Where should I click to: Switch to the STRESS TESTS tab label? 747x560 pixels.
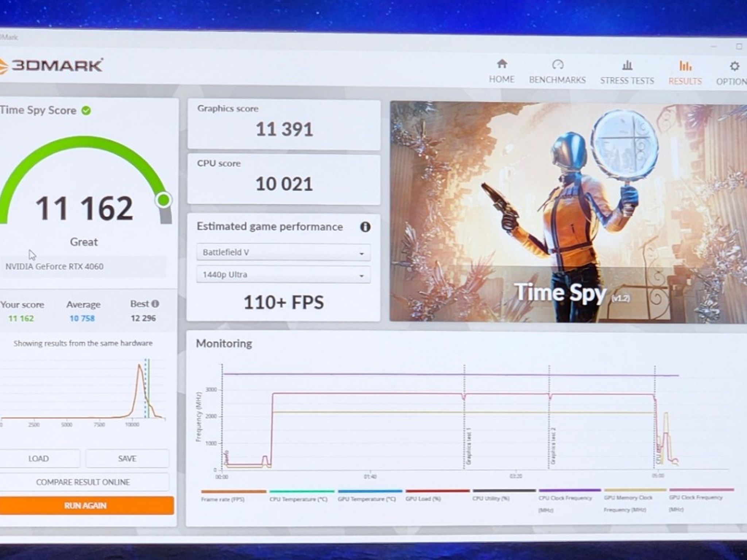coord(627,81)
